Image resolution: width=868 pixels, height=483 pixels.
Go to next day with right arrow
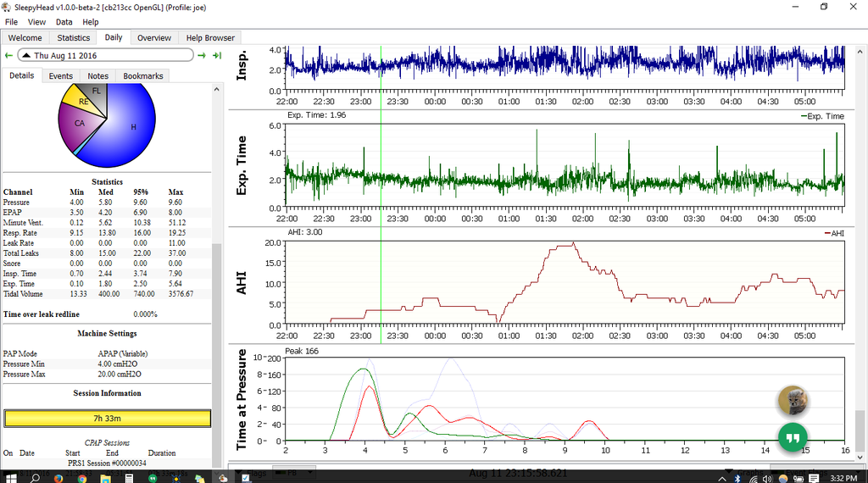pos(202,56)
